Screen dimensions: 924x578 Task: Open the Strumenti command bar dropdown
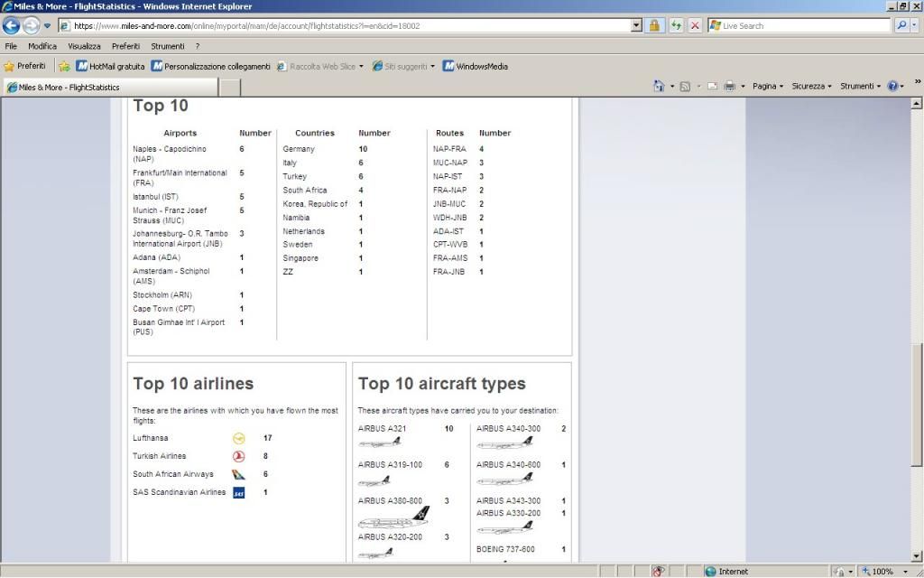[860, 86]
